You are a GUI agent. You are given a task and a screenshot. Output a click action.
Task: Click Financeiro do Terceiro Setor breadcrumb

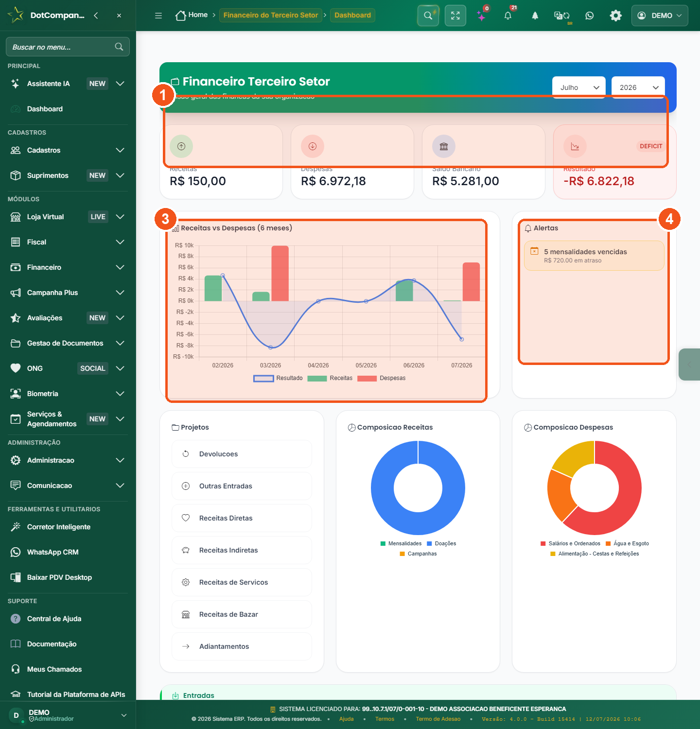pos(271,15)
